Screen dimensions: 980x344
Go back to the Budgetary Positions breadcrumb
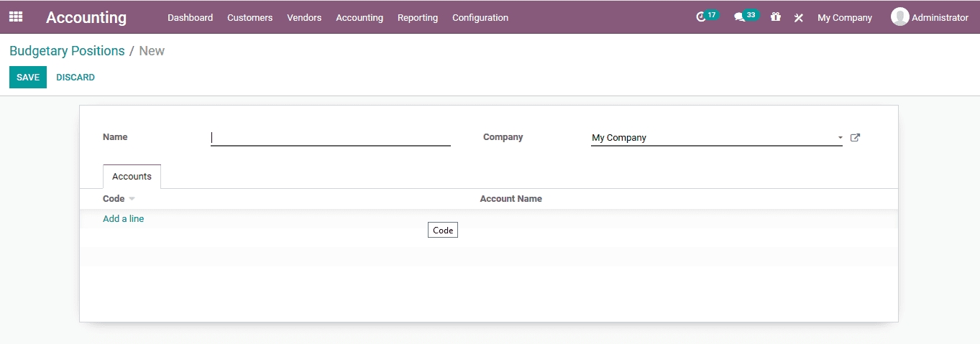pos(67,51)
